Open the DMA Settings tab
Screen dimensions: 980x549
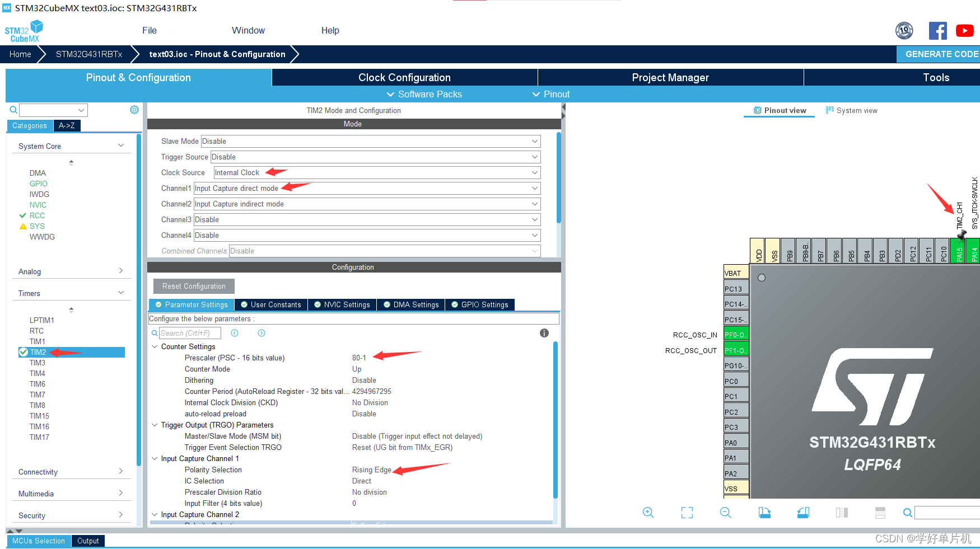pyautogui.click(x=411, y=304)
